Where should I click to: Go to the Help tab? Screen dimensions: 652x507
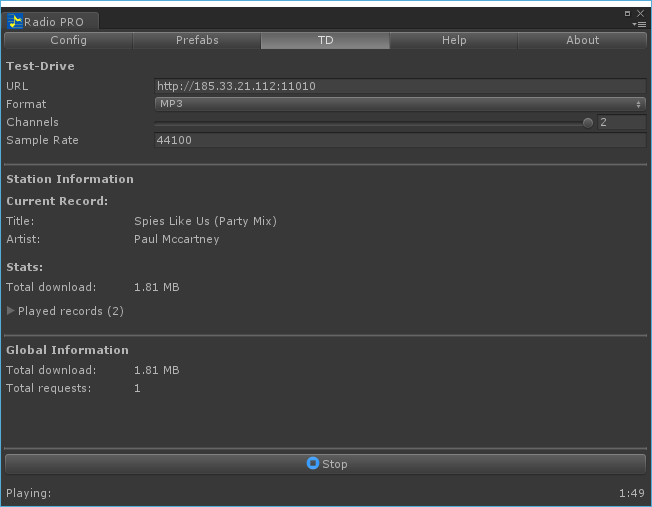pyautogui.click(x=454, y=41)
